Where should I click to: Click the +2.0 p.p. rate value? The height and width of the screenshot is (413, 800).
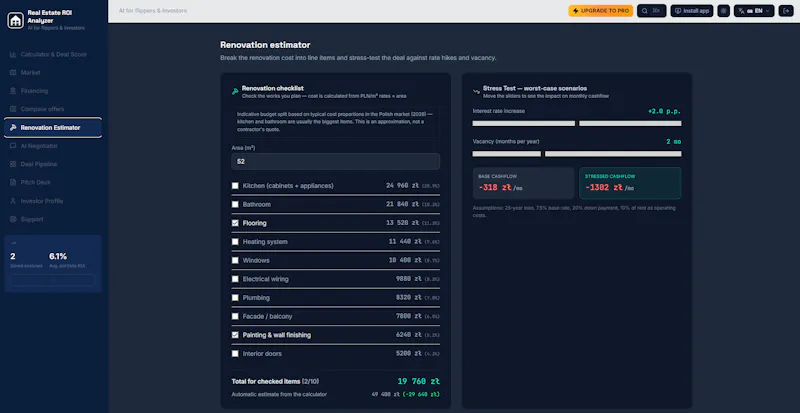(664, 111)
